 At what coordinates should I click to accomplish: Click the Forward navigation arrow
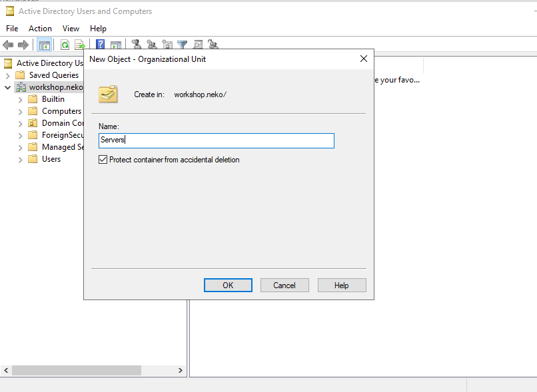pyautogui.click(x=25, y=45)
